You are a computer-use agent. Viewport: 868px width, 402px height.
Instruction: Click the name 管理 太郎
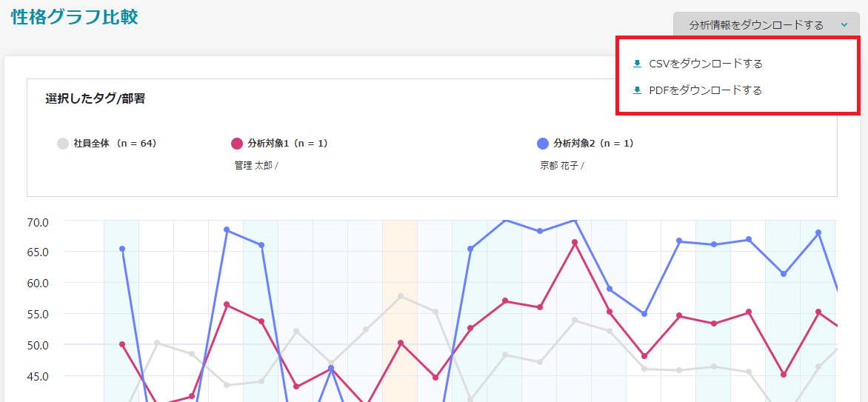click(x=253, y=166)
